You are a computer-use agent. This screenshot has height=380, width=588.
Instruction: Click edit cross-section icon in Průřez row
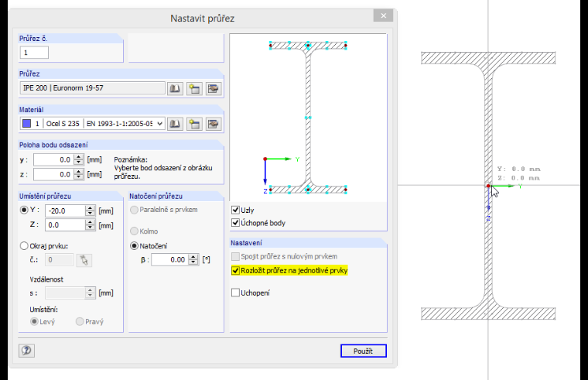[214, 88]
